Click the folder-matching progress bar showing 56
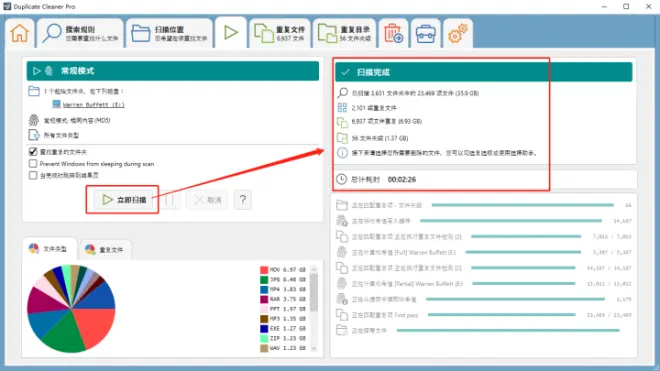Viewport: 660px width, 371px height. [522, 205]
